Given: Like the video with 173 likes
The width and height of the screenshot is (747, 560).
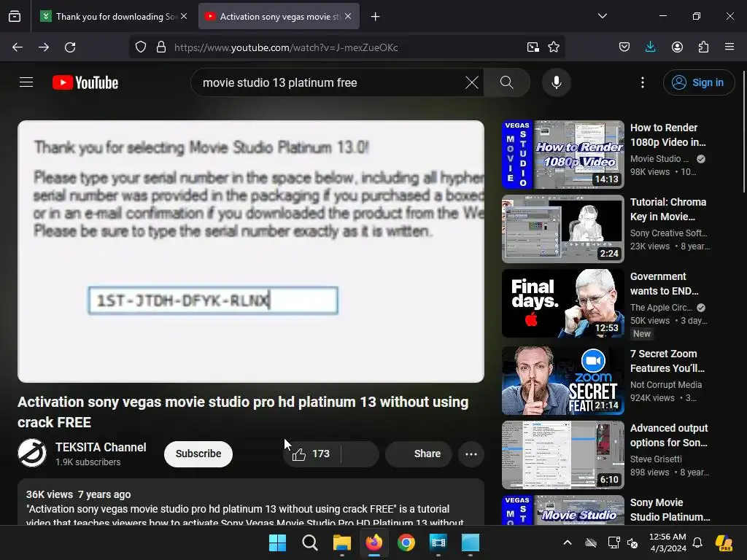Looking at the screenshot, I should pyautogui.click(x=311, y=454).
